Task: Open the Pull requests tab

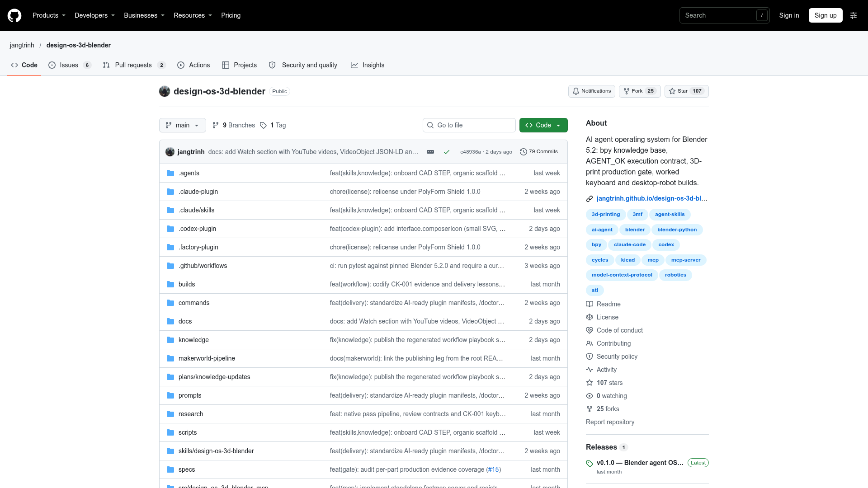Action: tap(134, 65)
